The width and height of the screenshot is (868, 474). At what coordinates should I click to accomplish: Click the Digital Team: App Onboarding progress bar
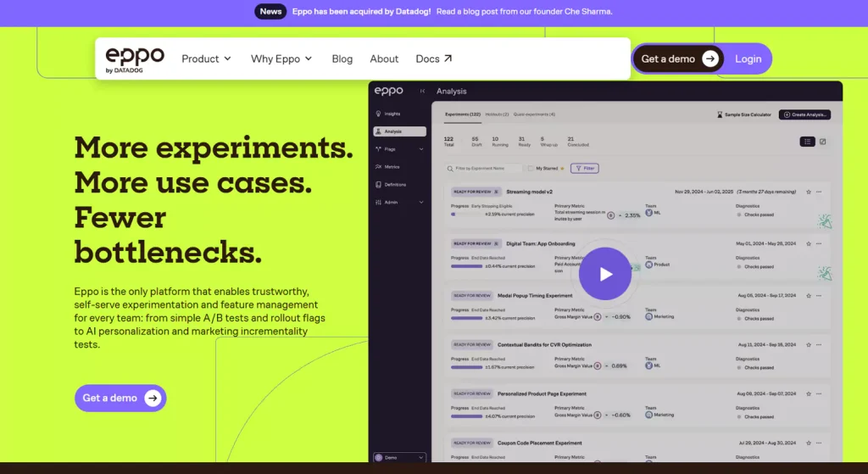click(466, 266)
